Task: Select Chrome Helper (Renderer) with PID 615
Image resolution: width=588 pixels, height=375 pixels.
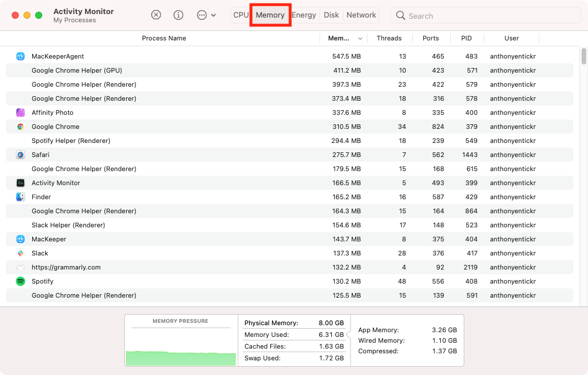Action: [289, 169]
